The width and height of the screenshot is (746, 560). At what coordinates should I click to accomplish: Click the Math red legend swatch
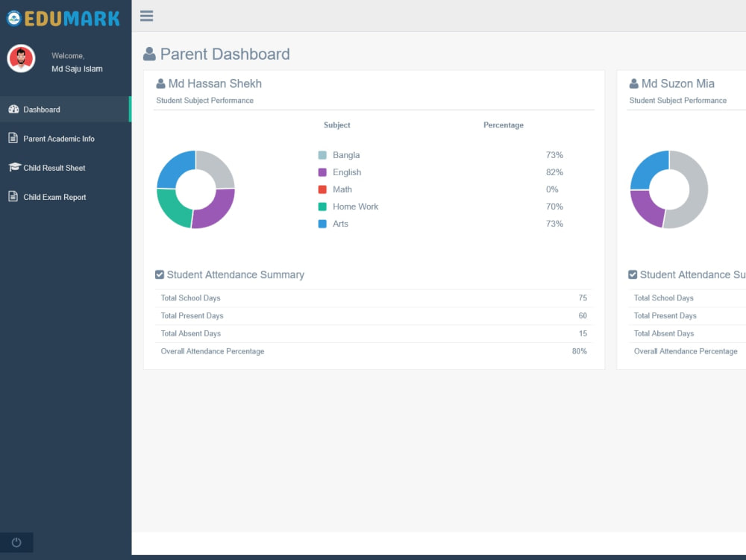(x=322, y=189)
